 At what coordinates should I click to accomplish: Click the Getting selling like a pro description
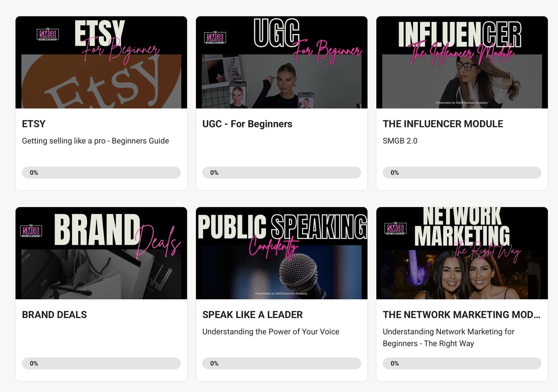click(x=95, y=141)
